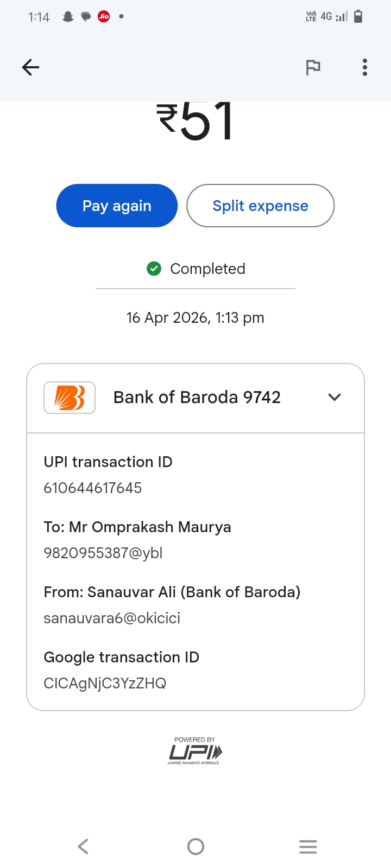Tap the back arrow in header
Viewport: 391px width, 868px height.
31,67
